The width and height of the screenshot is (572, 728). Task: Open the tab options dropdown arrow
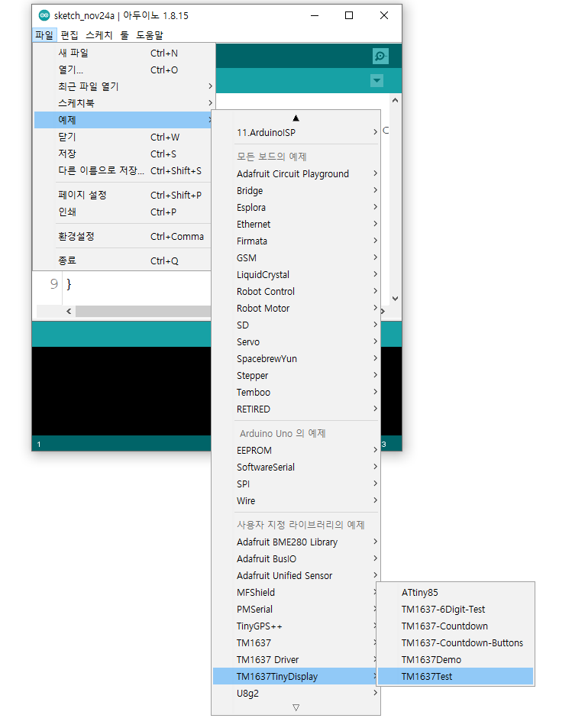point(376,80)
